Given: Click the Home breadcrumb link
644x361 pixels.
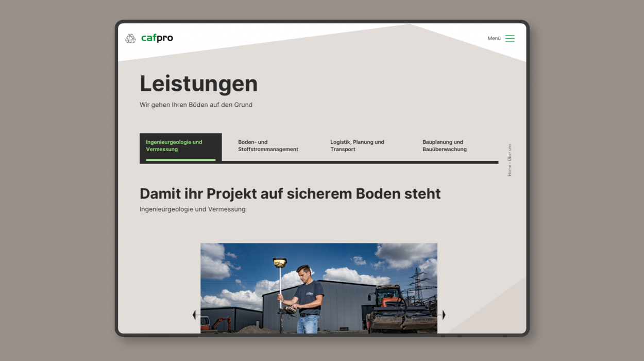Looking at the screenshot, I should 510,170.
